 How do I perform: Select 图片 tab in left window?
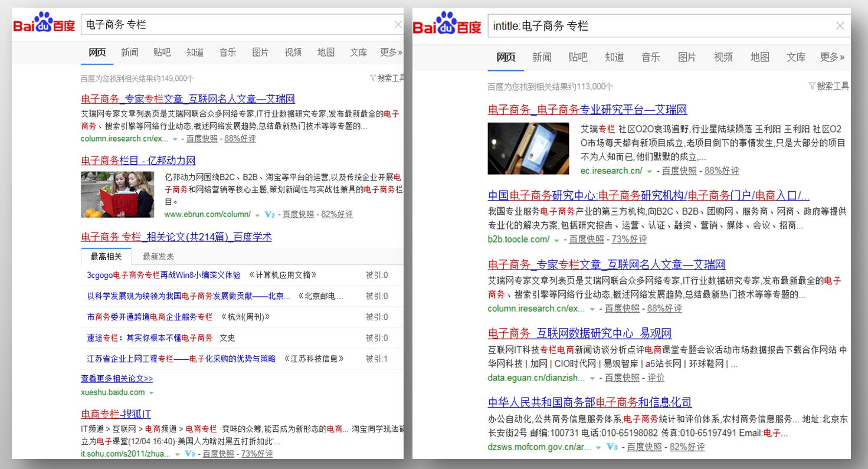click(x=260, y=52)
